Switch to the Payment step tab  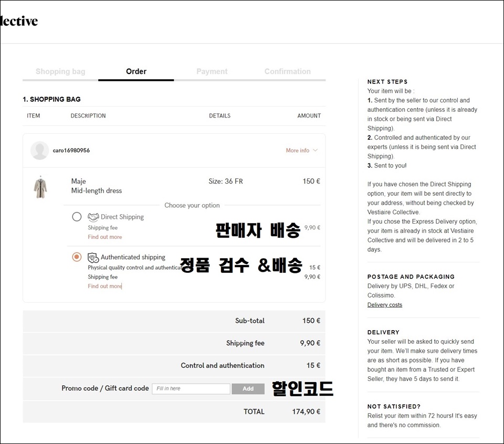tap(212, 71)
